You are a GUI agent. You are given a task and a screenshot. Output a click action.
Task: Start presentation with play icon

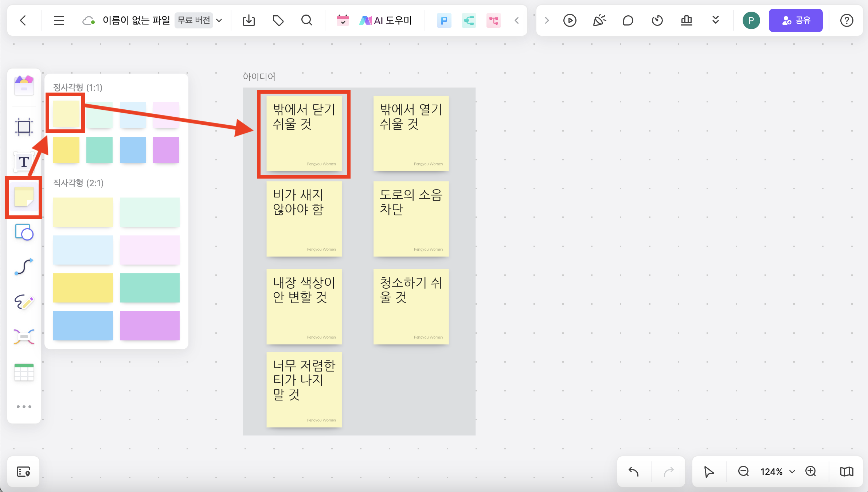pyautogui.click(x=570, y=20)
